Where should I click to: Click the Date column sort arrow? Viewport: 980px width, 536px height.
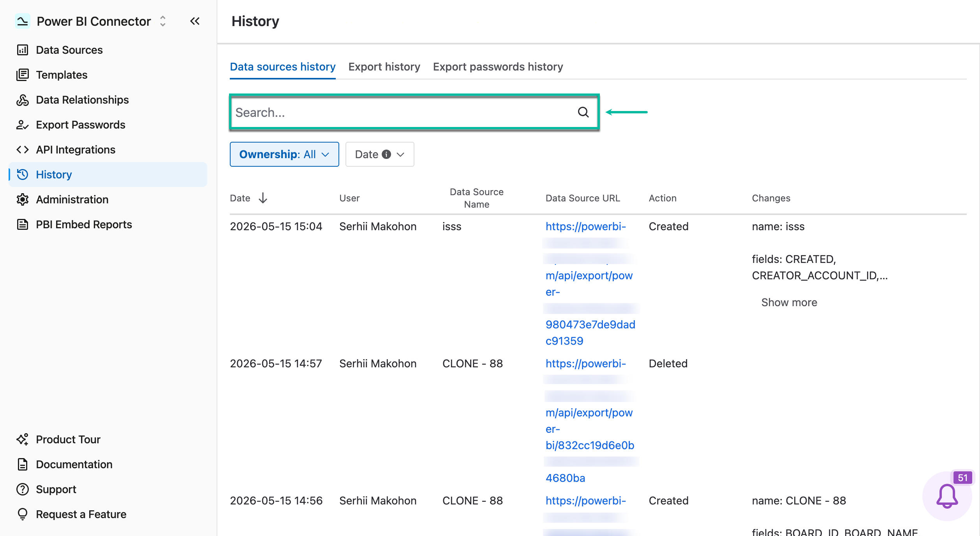coord(263,198)
